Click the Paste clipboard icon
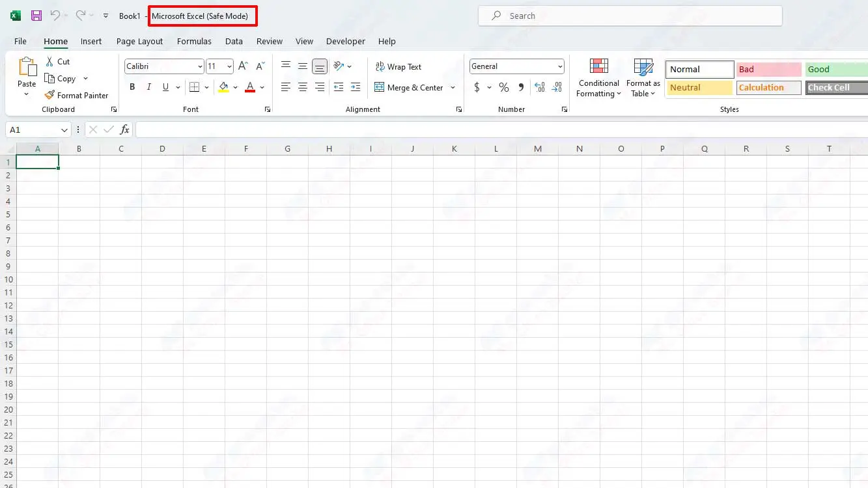The image size is (868, 488). 27,68
